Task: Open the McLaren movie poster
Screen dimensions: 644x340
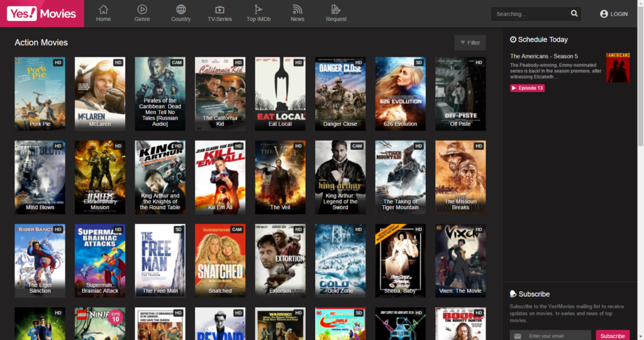Action: (x=100, y=94)
